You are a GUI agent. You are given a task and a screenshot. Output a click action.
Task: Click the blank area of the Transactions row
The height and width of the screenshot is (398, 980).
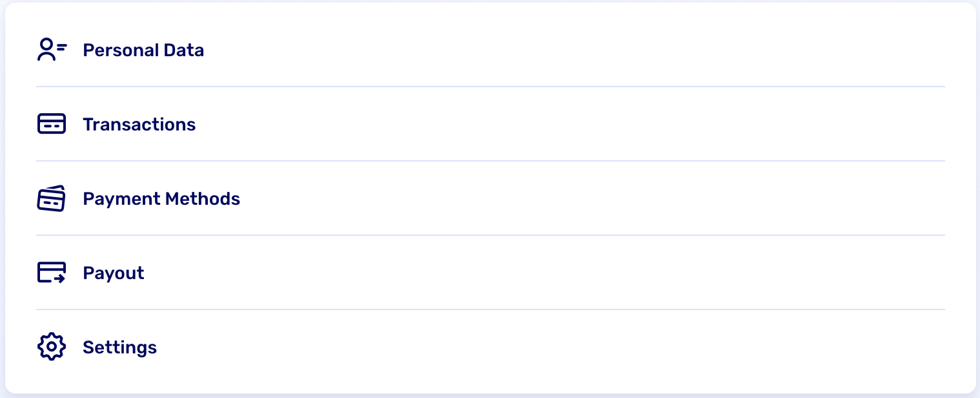(x=581, y=124)
